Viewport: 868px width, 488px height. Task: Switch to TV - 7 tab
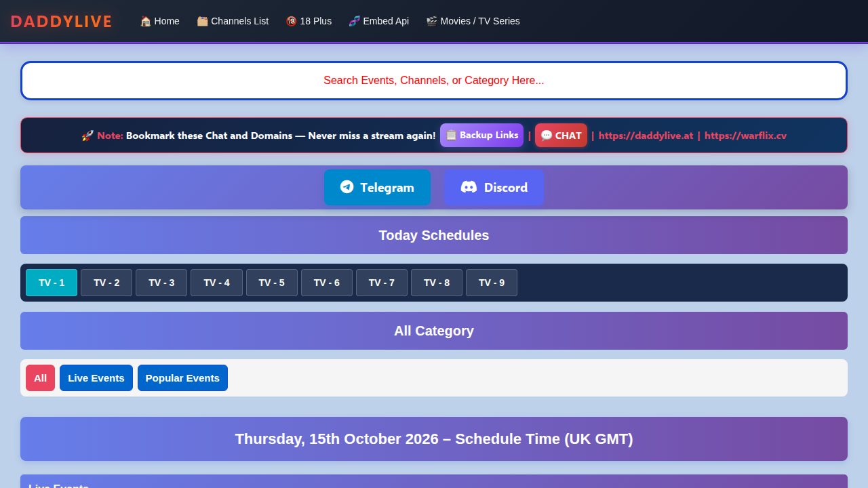pyautogui.click(x=382, y=283)
